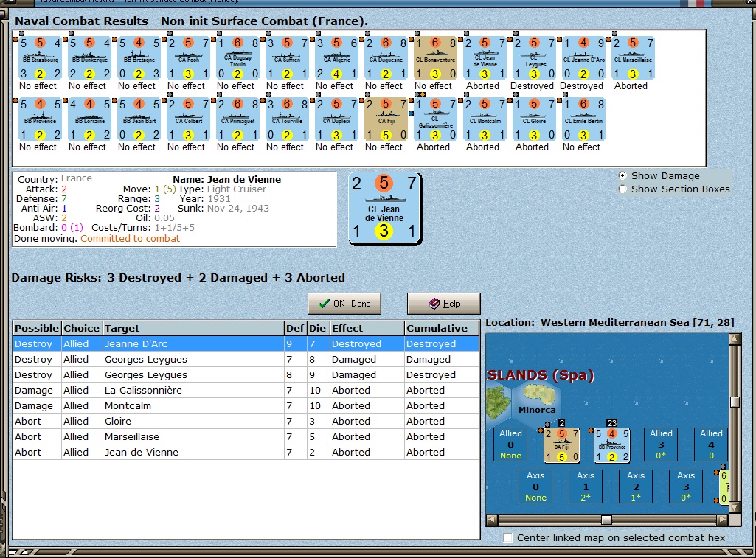Select the Show Damage radio button
The width and height of the screenshot is (756, 558).
coord(623,176)
